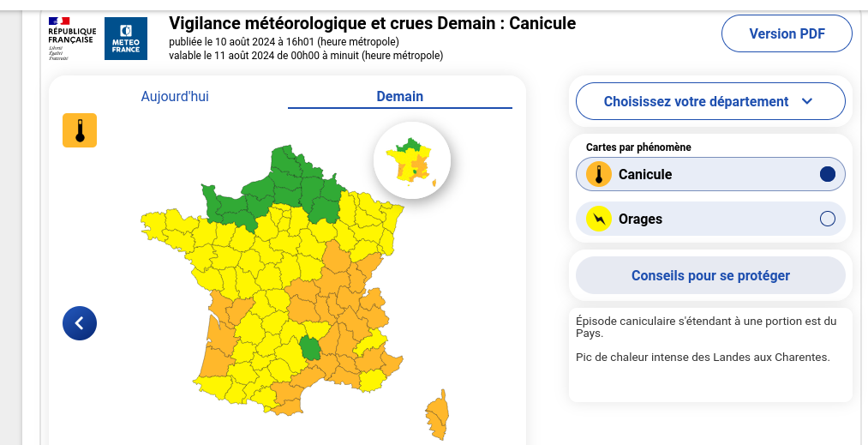Click the orange thermometer icon above the map
The height and width of the screenshot is (445, 868).
point(80,130)
